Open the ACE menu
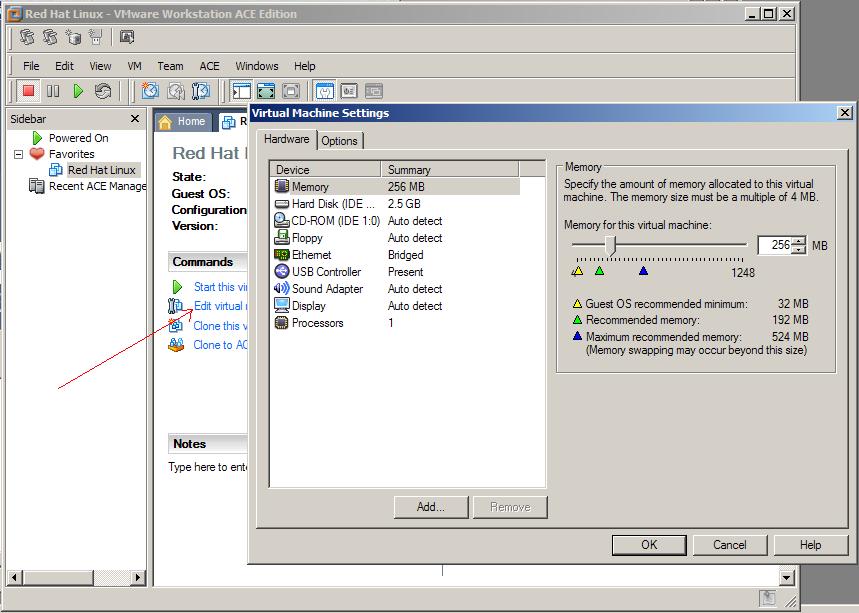 (x=209, y=66)
